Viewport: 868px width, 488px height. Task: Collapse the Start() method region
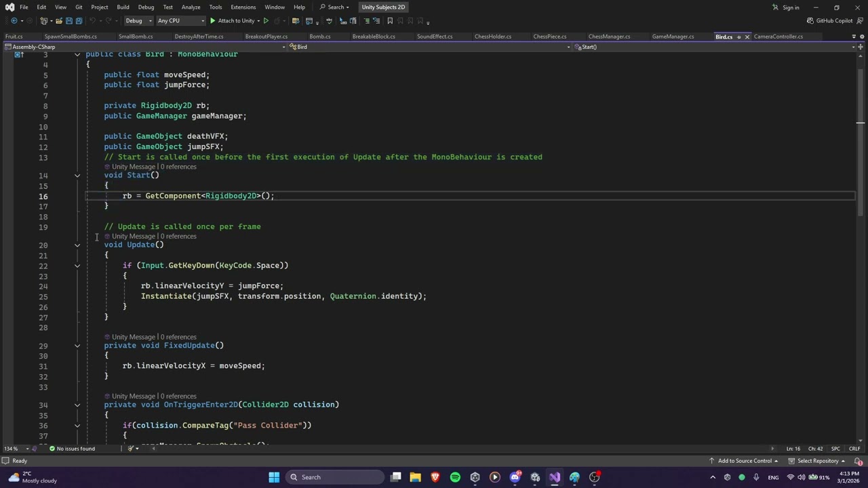click(x=77, y=176)
